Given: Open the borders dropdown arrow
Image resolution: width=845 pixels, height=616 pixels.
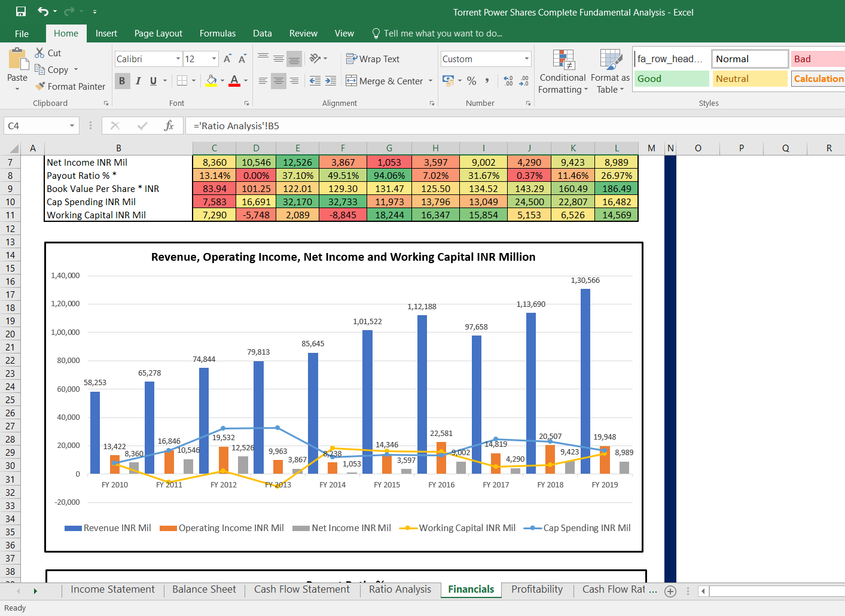Looking at the screenshot, I should [194, 81].
